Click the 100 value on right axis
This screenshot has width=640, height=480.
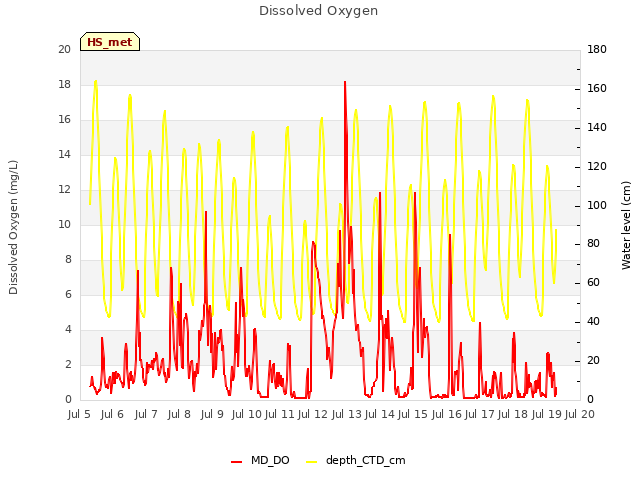tap(597, 205)
